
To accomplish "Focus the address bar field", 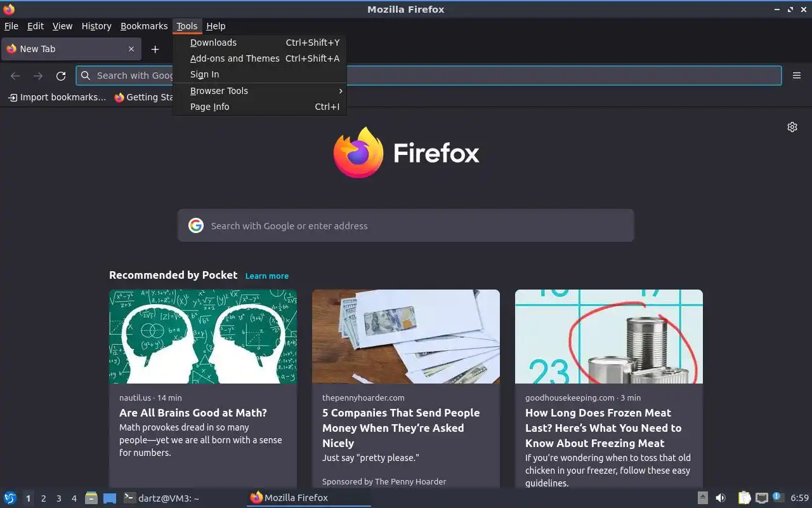I will pyautogui.click(x=429, y=76).
